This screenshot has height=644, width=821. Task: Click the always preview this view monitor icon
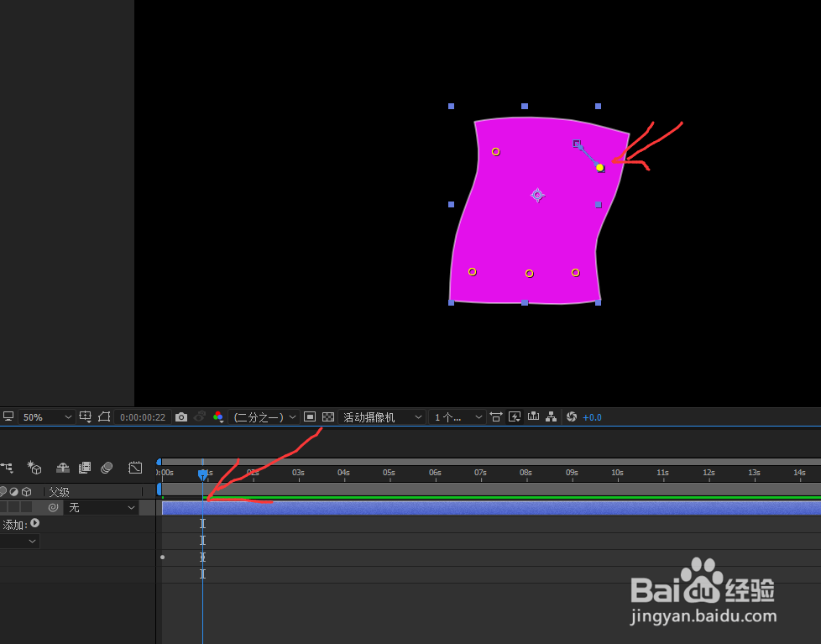(x=8, y=416)
